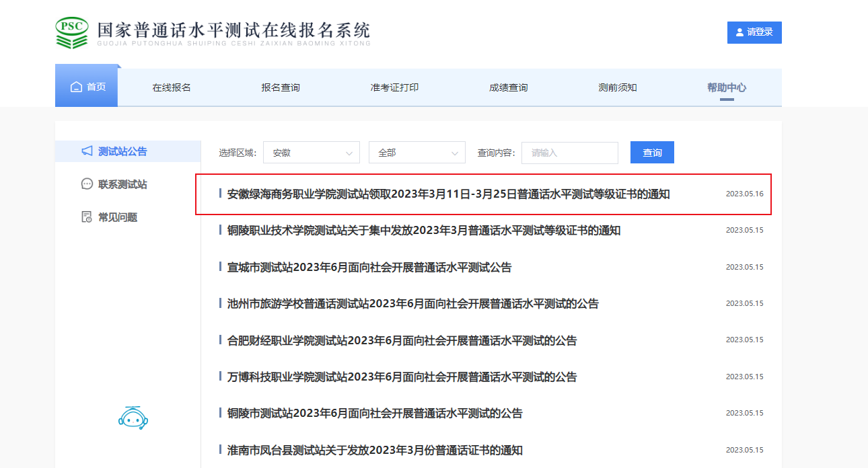Open the 帮助中心 tab
The image size is (868, 468).
pyautogui.click(x=726, y=87)
